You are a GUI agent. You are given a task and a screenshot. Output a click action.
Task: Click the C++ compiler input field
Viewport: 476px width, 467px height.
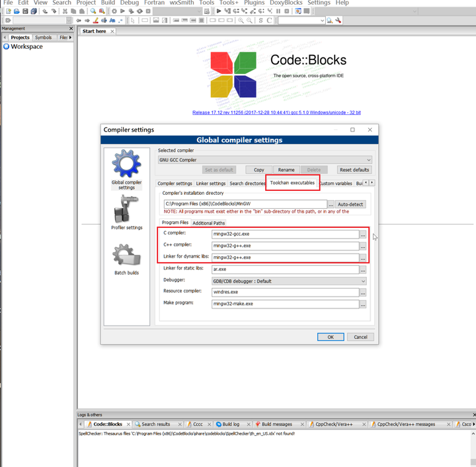click(286, 246)
